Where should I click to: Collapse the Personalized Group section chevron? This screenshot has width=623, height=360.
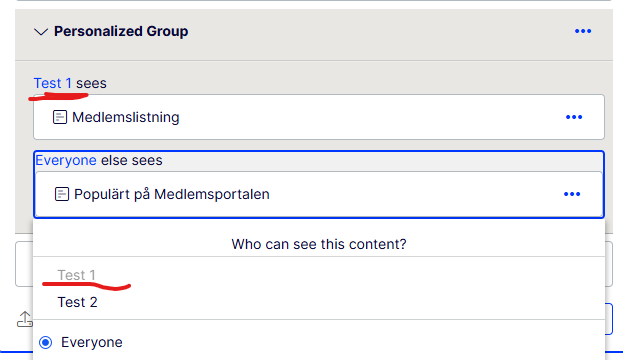pyautogui.click(x=41, y=31)
